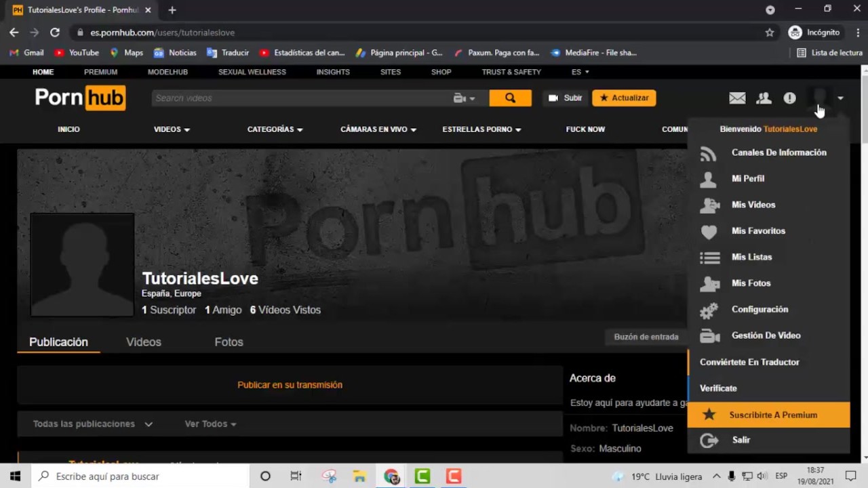Open the friends icon in header

click(764, 98)
